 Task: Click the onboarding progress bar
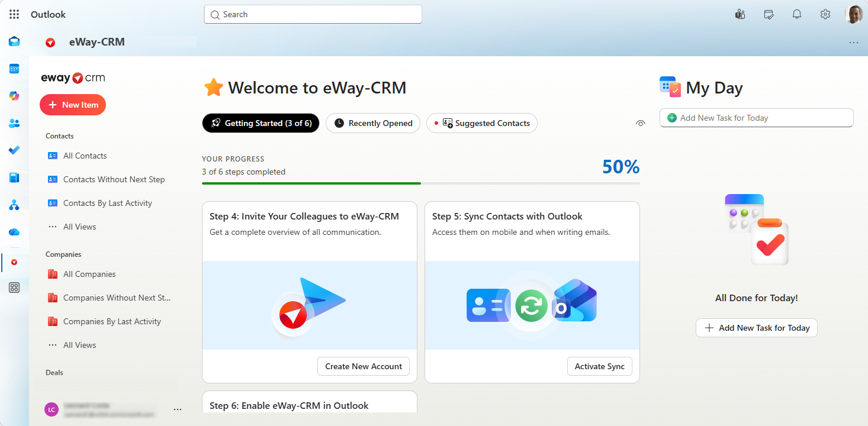pos(421,183)
